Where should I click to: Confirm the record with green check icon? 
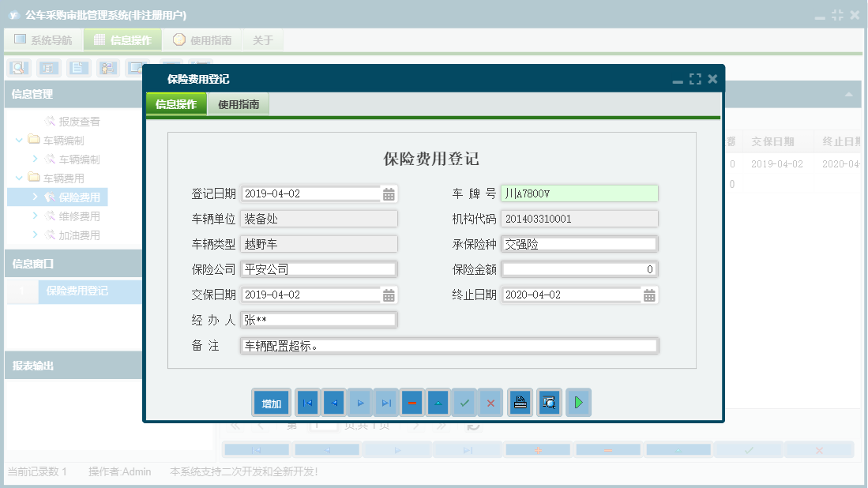pos(464,403)
